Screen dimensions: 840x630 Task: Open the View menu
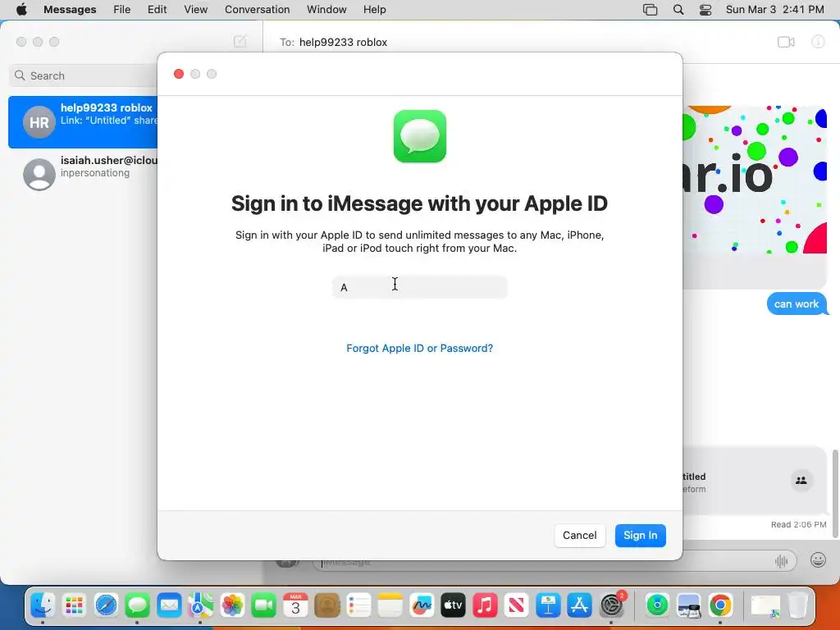[x=195, y=10]
